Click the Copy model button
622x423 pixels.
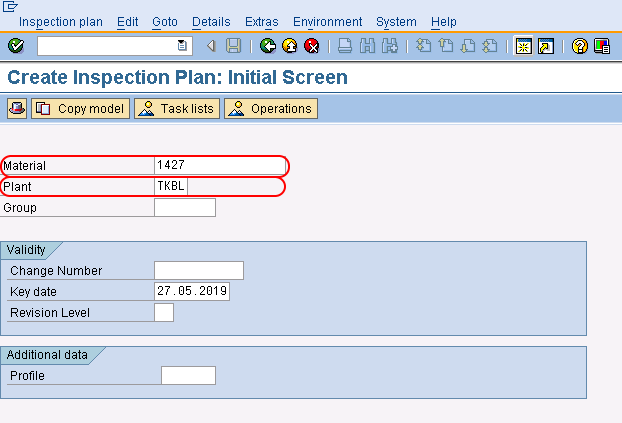[x=81, y=108]
